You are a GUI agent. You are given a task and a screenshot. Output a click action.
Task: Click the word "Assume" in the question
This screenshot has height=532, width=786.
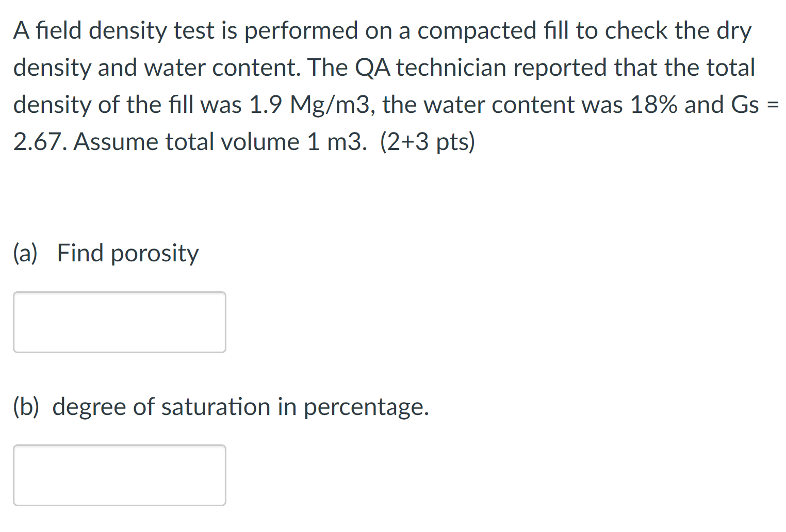click(x=116, y=142)
